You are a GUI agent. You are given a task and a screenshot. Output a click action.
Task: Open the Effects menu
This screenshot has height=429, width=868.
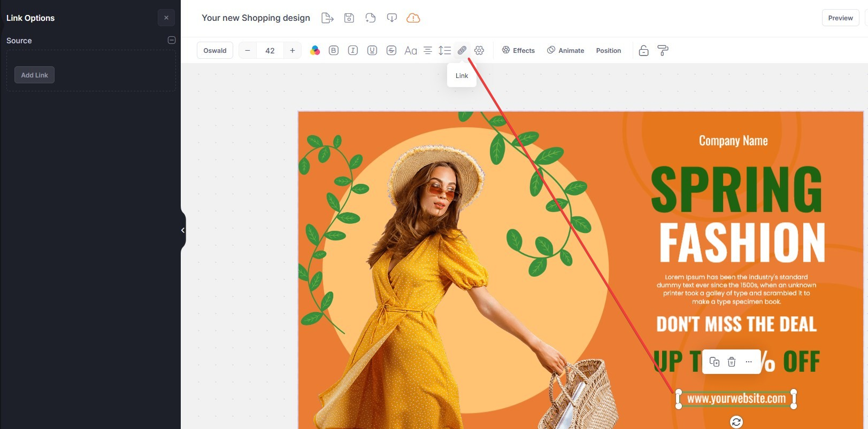point(518,50)
